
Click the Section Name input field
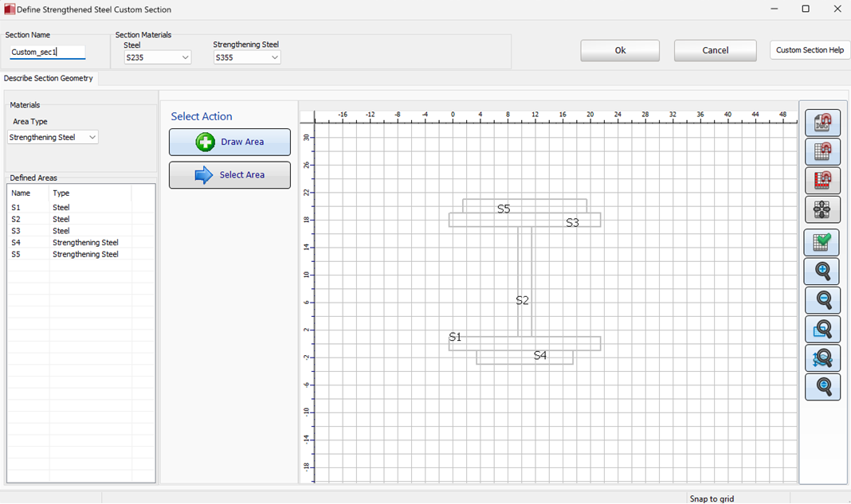[x=47, y=52]
